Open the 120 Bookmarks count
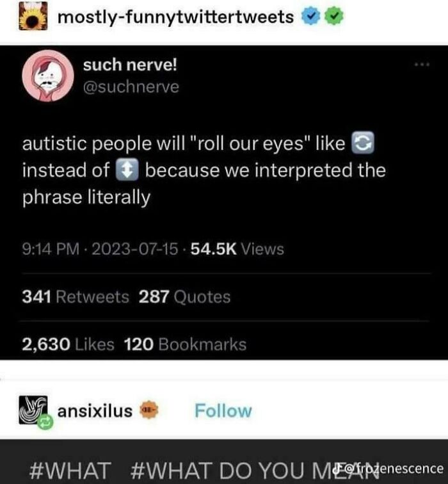 [184, 344]
